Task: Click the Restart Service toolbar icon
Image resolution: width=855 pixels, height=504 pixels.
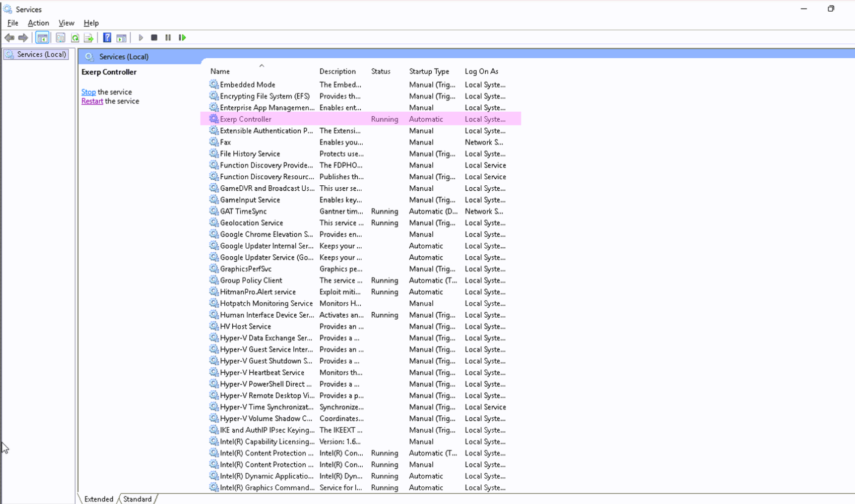Action: coord(182,38)
